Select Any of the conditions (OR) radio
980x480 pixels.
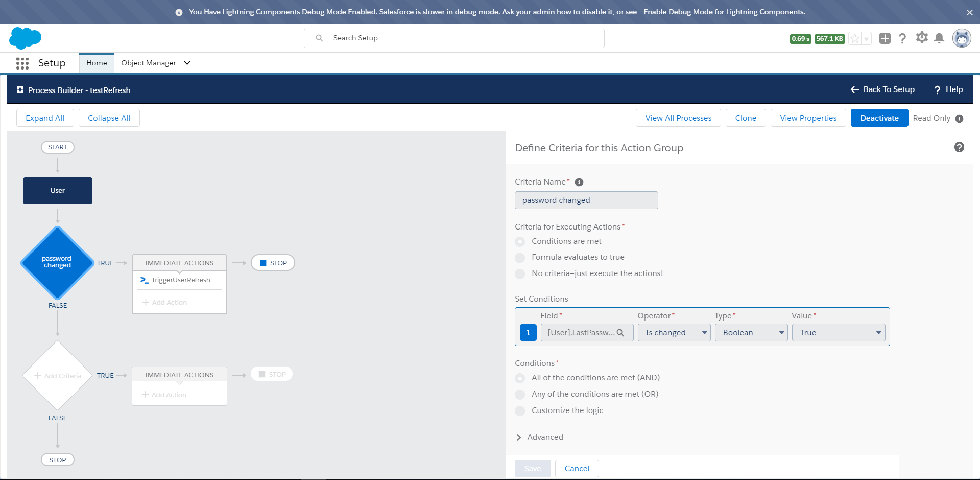520,395
